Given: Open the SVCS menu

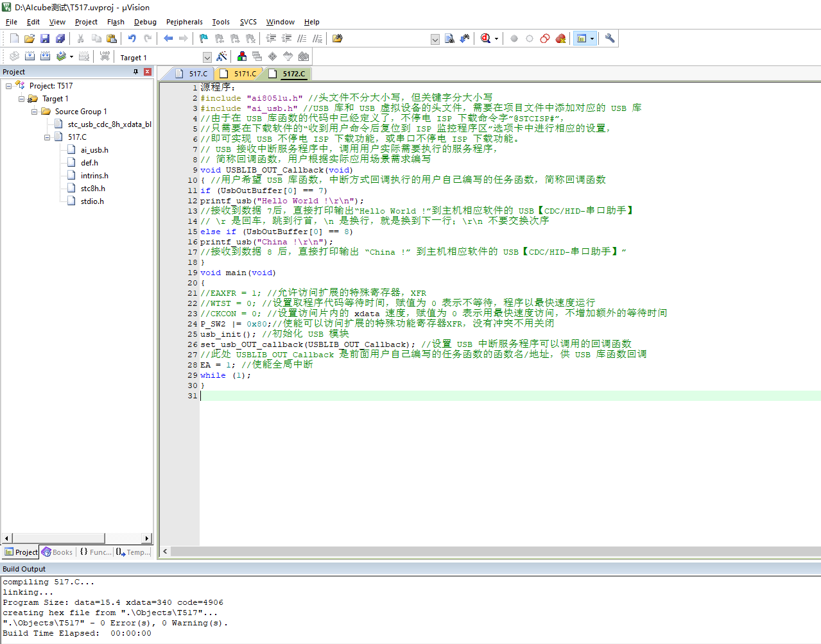Looking at the screenshot, I should click(x=248, y=22).
